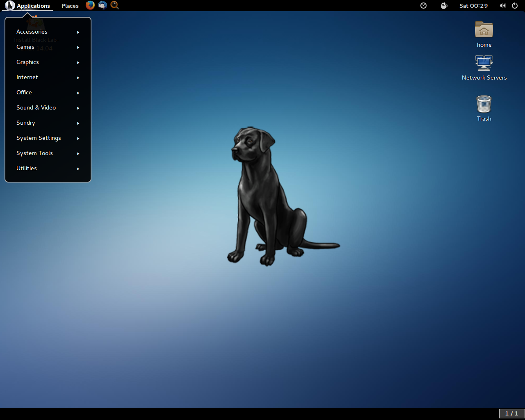Image resolution: width=525 pixels, height=420 pixels.
Task: Expand submenu arrow beside Utilities
Action: (78, 169)
